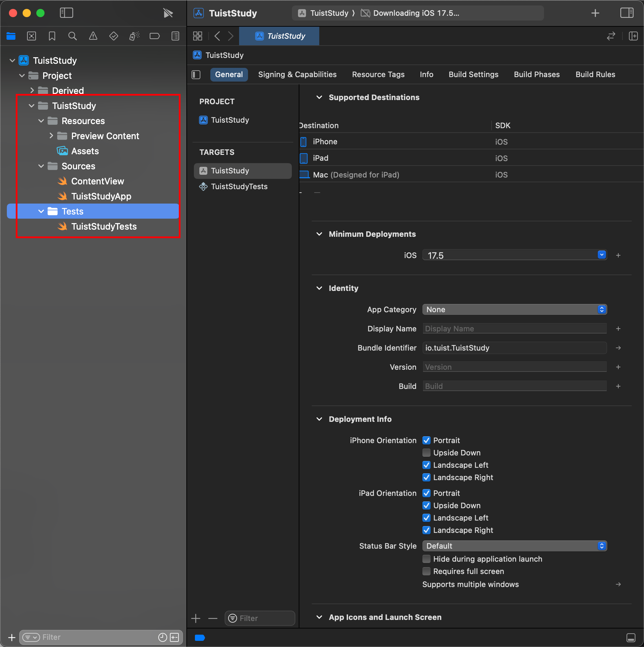Expand the Preview Content folder

pyautogui.click(x=51, y=136)
